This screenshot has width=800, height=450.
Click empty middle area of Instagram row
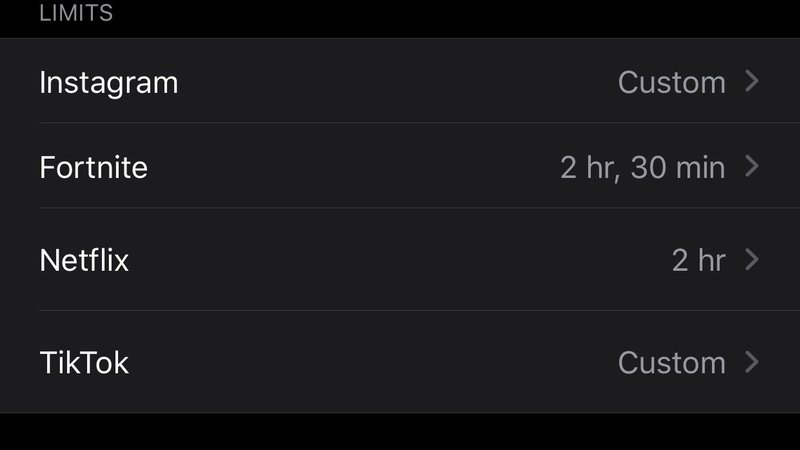tap(400, 81)
